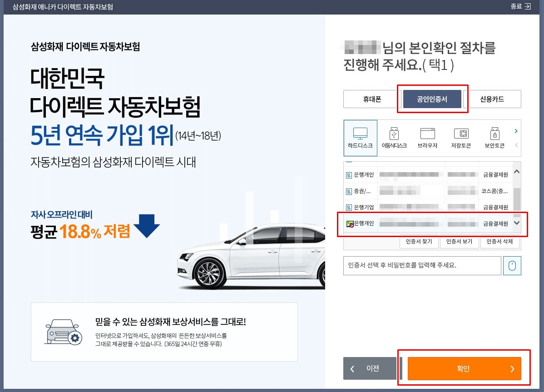Viewport: 544px width, 392px height.
Task: Select the 증권 코스콤 certificate row
Action: [x=428, y=191]
